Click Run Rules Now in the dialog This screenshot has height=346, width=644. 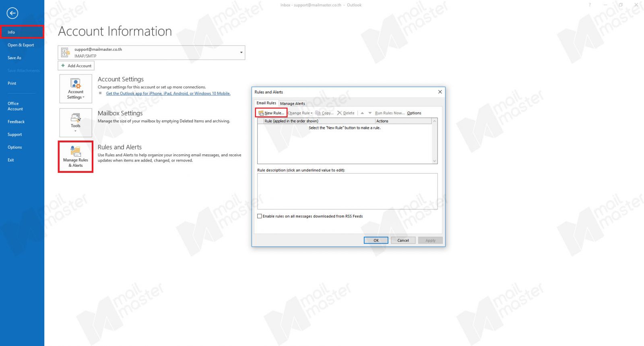pyautogui.click(x=390, y=113)
